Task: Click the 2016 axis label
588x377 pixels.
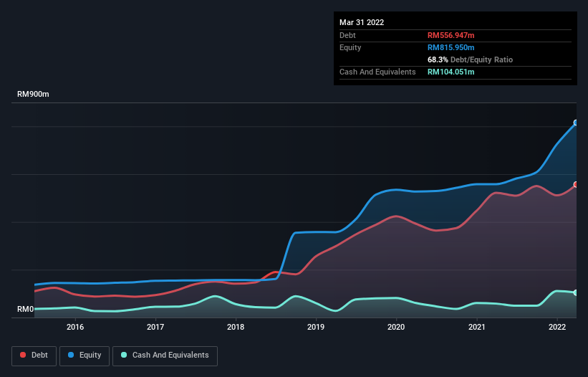Action: [75, 327]
